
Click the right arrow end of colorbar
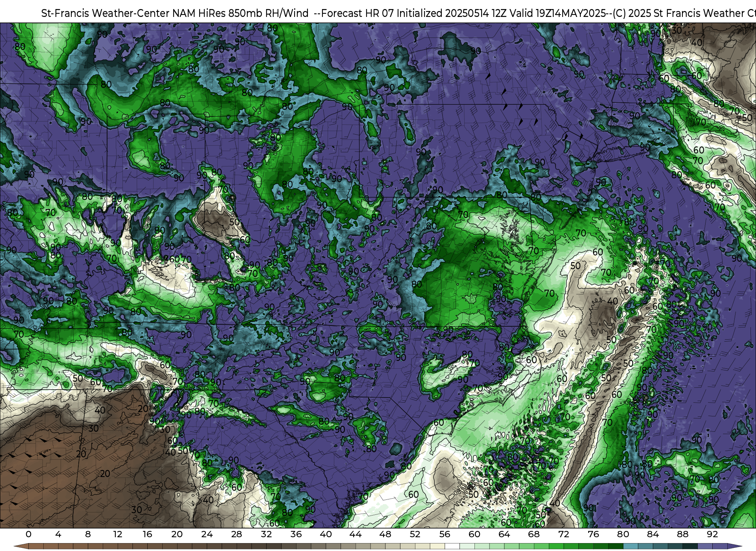[734, 546]
